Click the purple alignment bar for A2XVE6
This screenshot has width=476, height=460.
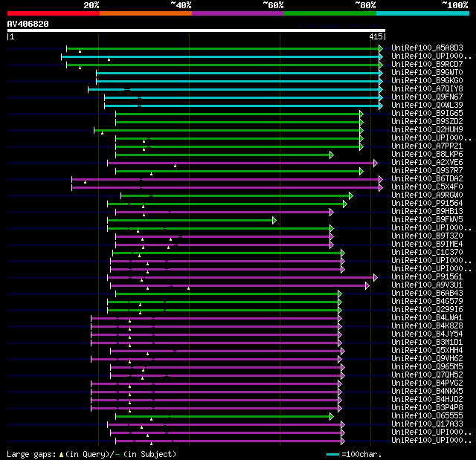pyautogui.click(x=241, y=163)
